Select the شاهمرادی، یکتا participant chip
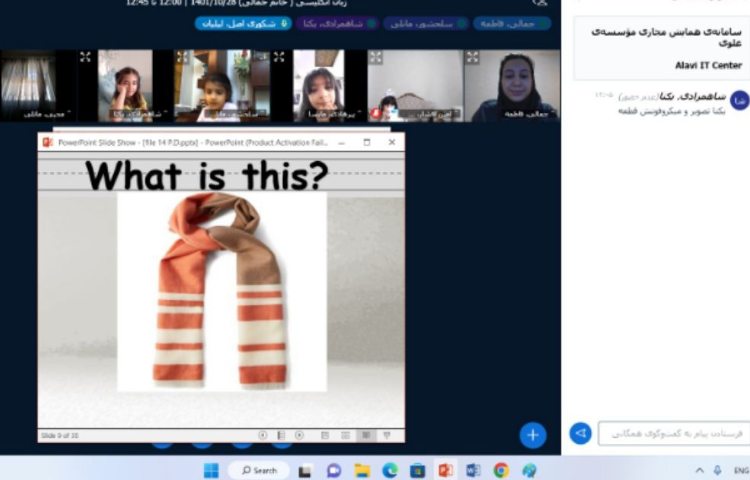 click(x=337, y=23)
